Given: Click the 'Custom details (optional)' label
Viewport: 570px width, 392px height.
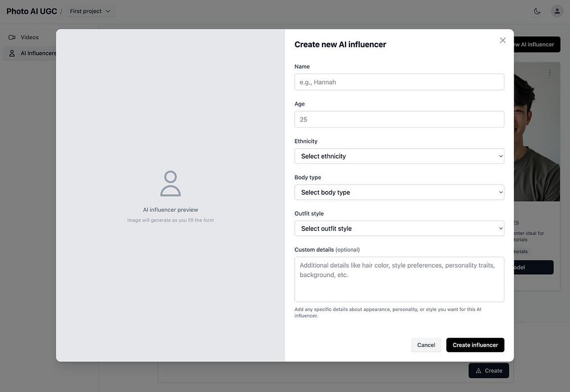Looking at the screenshot, I should click(x=327, y=250).
